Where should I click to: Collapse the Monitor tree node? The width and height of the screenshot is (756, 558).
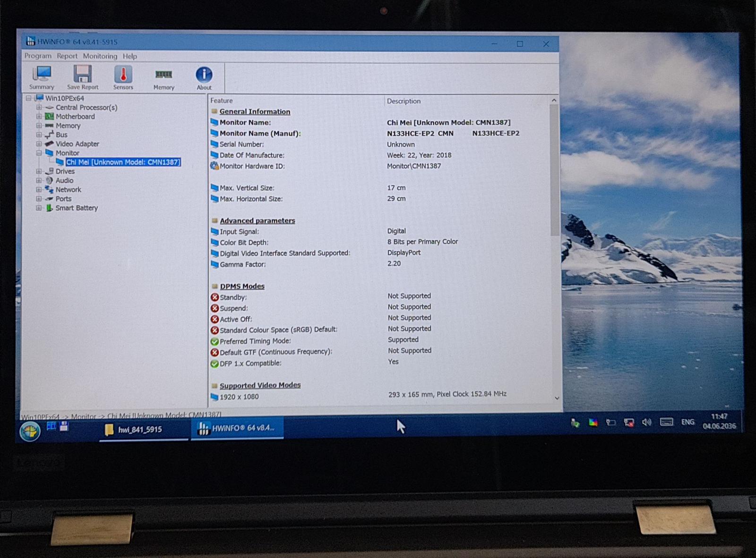[x=39, y=153]
